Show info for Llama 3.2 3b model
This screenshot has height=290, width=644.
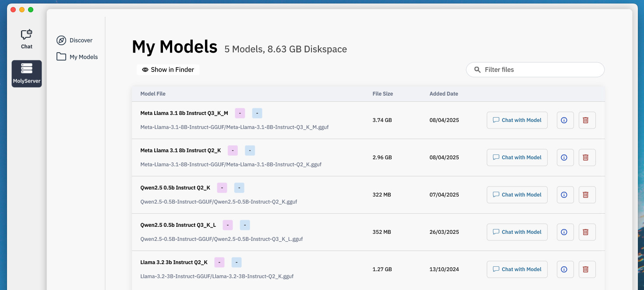pyautogui.click(x=564, y=269)
